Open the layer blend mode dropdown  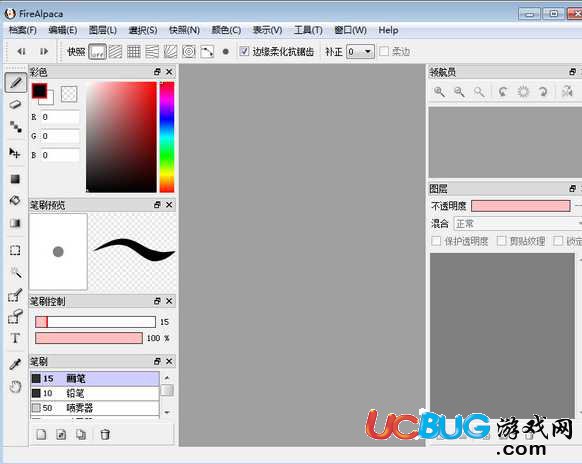click(518, 224)
